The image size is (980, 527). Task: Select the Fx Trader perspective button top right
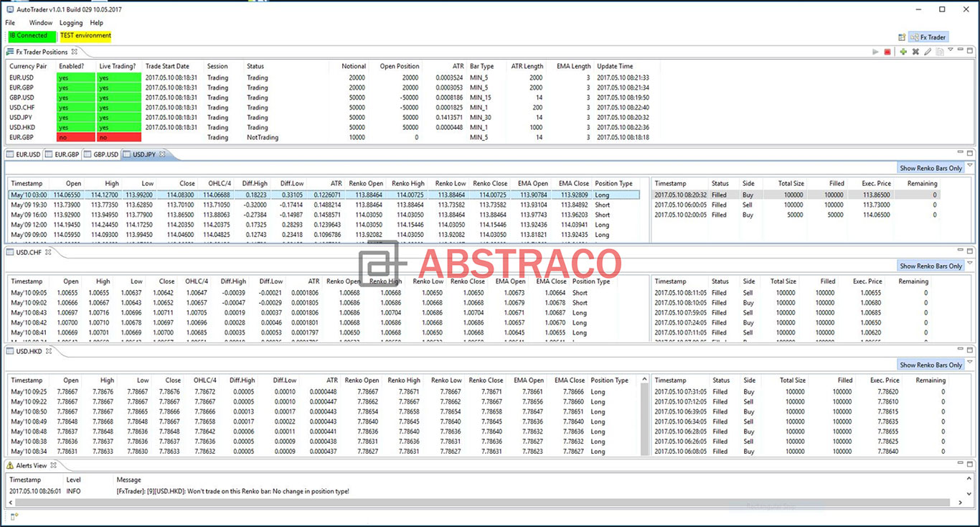928,37
